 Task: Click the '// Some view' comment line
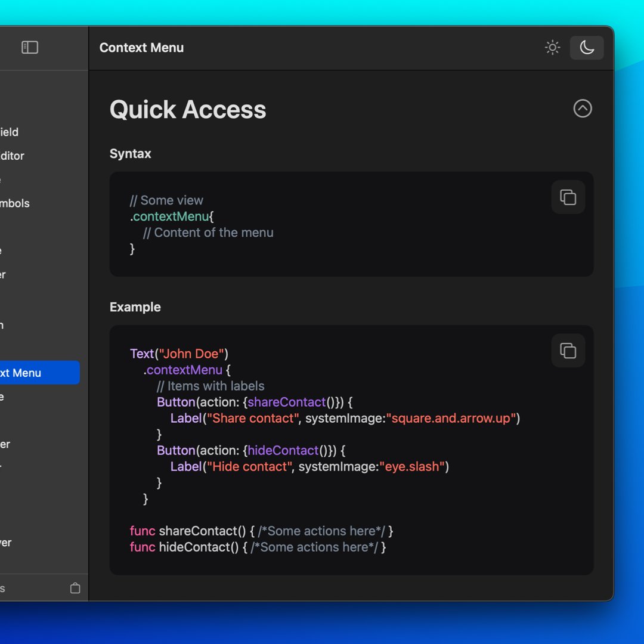166,200
